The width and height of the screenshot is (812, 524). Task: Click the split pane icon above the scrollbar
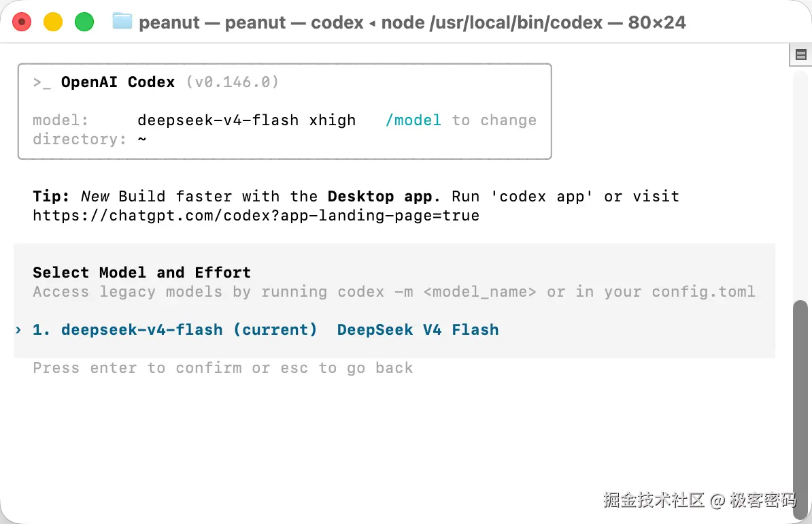coord(800,54)
